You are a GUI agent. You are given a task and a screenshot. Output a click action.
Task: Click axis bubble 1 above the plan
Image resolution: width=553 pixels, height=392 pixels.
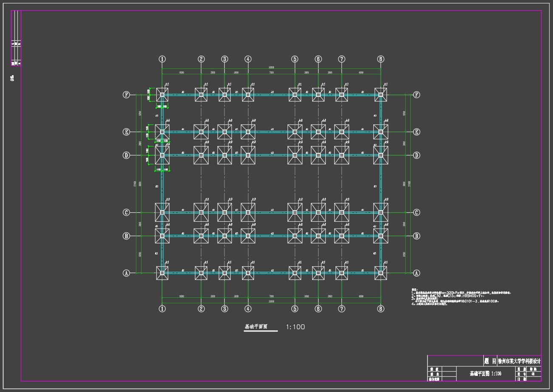click(x=162, y=59)
